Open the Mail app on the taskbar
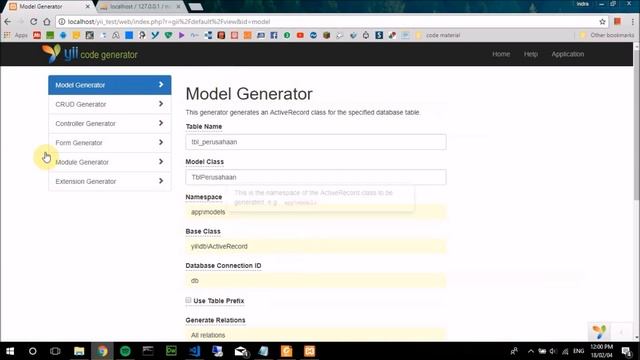 click(241, 351)
